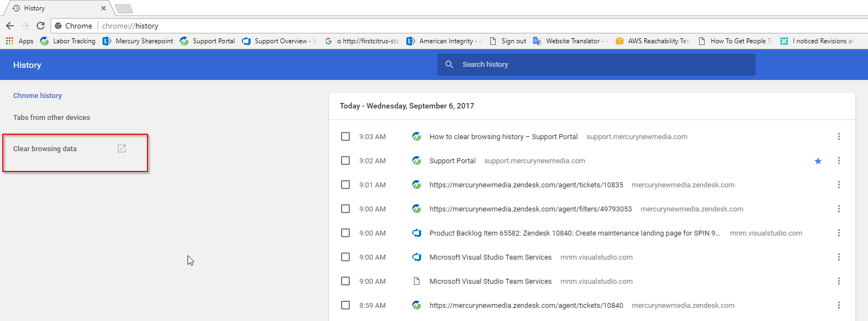Open the Support Portal bookmark

(208, 41)
